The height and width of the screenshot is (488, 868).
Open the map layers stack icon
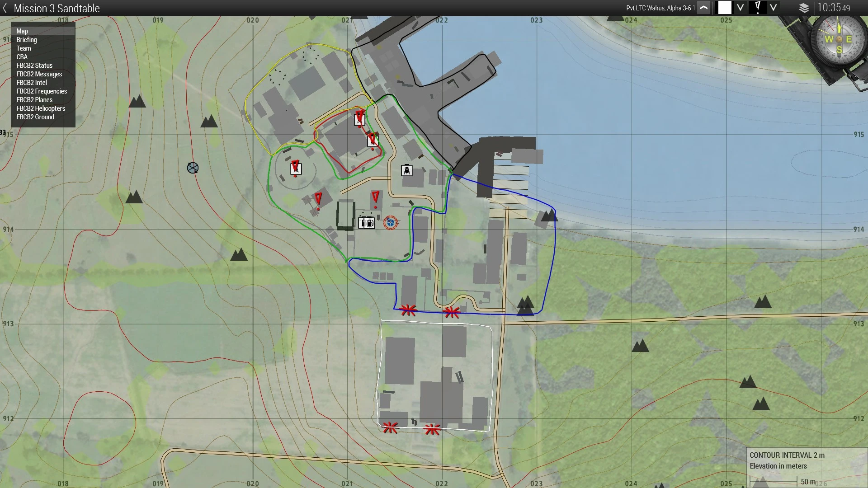coord(804,8)
